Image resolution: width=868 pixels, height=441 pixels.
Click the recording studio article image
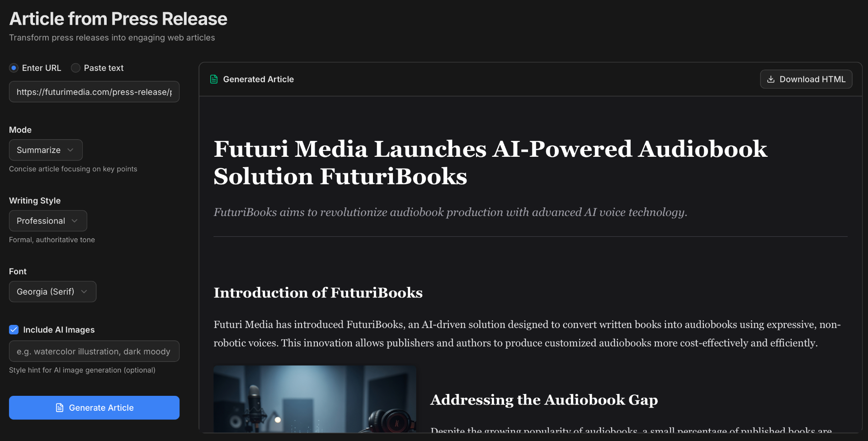coord(315,399)
